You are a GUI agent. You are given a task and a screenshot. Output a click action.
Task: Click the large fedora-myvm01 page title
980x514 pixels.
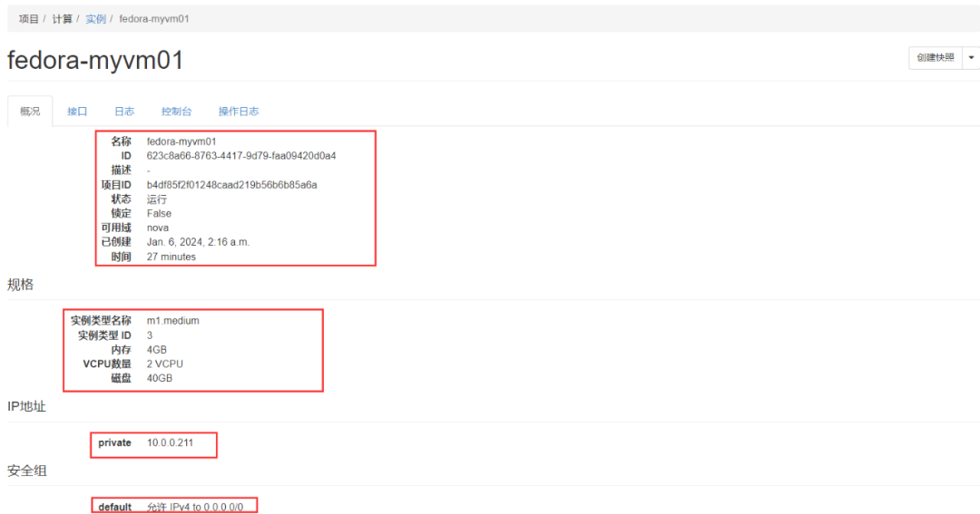tap(95, 60)
